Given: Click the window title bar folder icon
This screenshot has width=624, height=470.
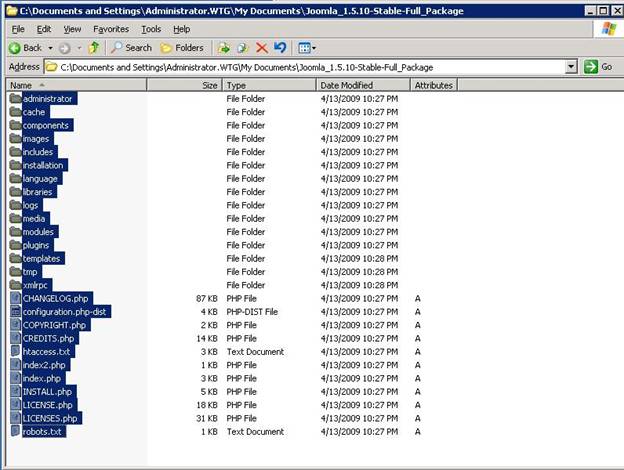Looking at the screenshot, I should click(12, 11).
